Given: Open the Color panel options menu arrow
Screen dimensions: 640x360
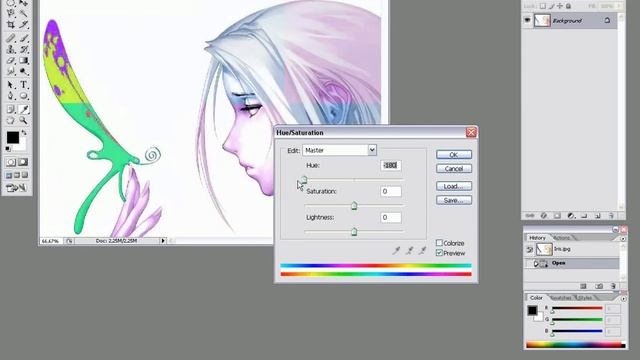Looking at the screenshot, I should pyautogui.click(x=623, y=298).
